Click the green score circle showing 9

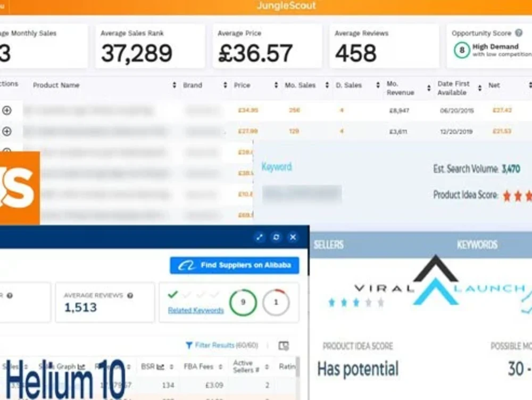[x=243, y=302]
